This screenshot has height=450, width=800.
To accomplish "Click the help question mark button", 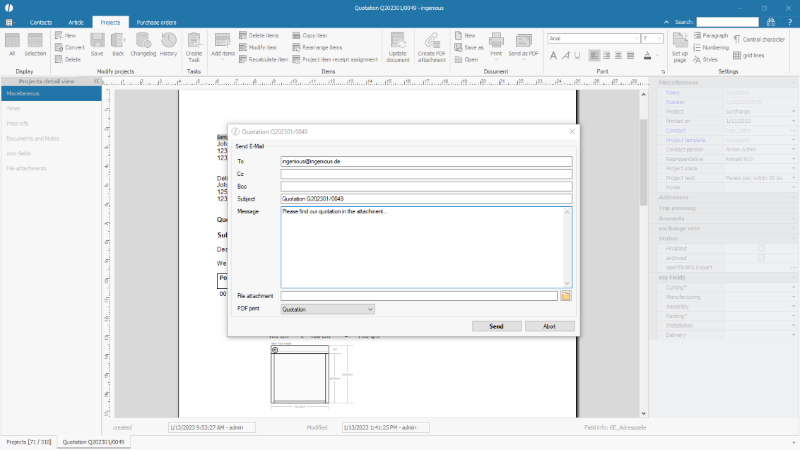I will click(790, 22).
